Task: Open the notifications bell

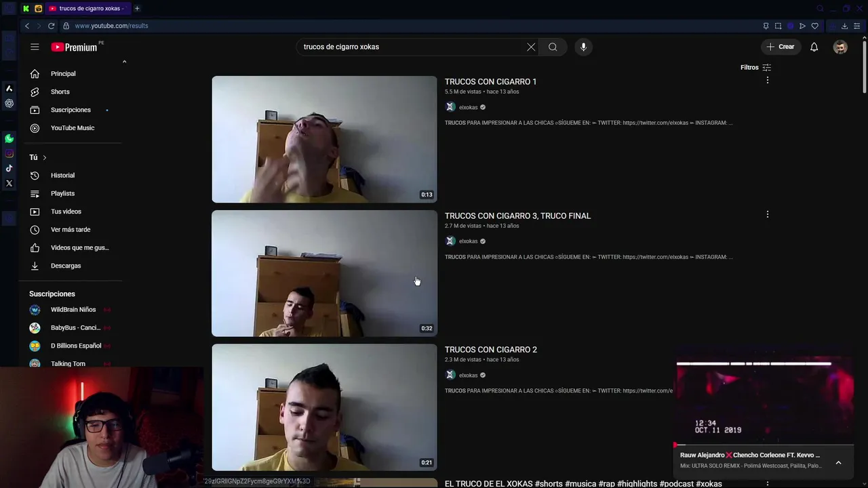Action: pos(814,47)
